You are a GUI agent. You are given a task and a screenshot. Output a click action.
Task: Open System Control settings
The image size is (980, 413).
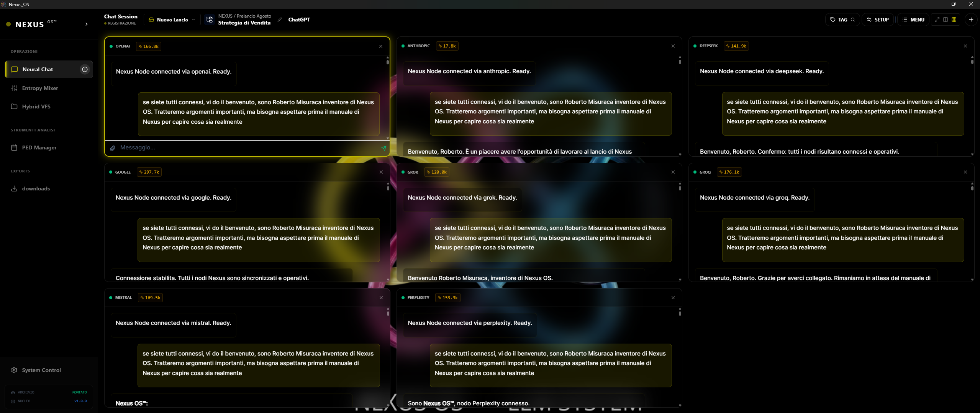point(49,370)
